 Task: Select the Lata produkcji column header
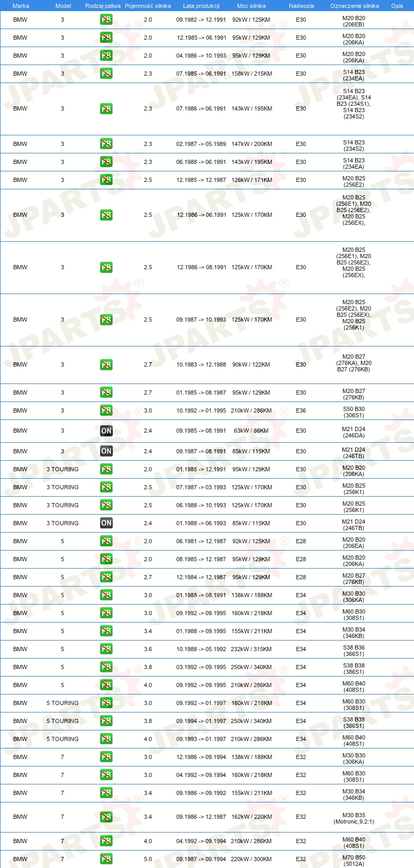[x=201, y=6]
